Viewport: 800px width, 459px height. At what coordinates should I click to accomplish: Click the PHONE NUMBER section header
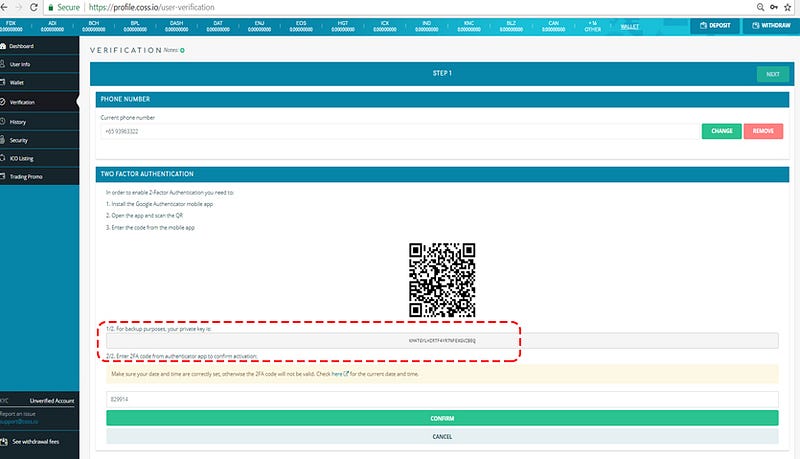125,99
